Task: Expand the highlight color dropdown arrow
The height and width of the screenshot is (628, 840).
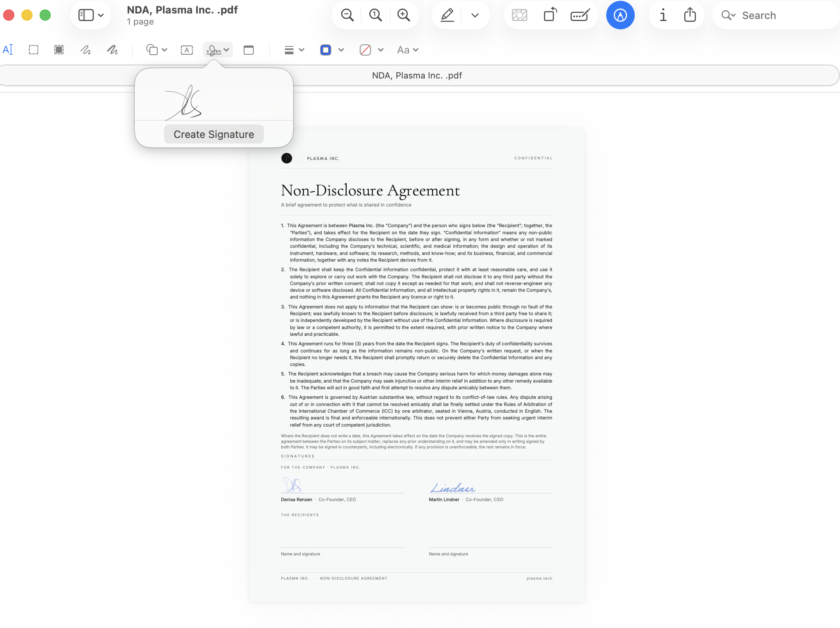Action: [x=475, y=15]
